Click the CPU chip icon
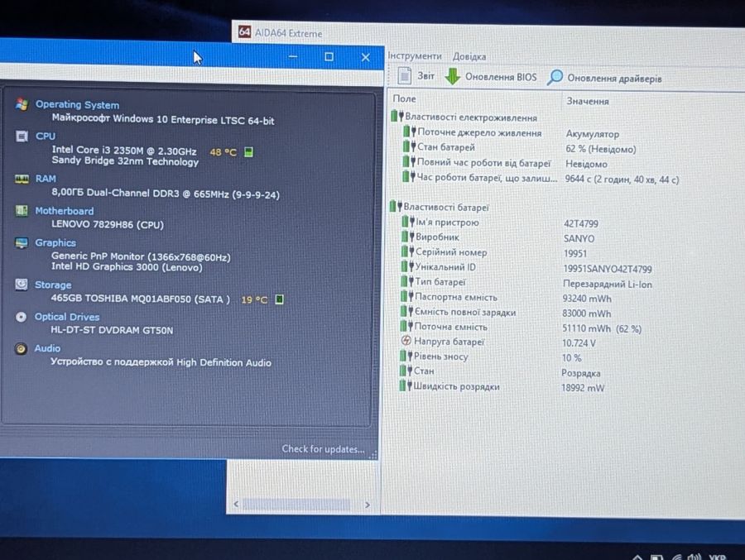745x560 pixels. tap(22, 136)
